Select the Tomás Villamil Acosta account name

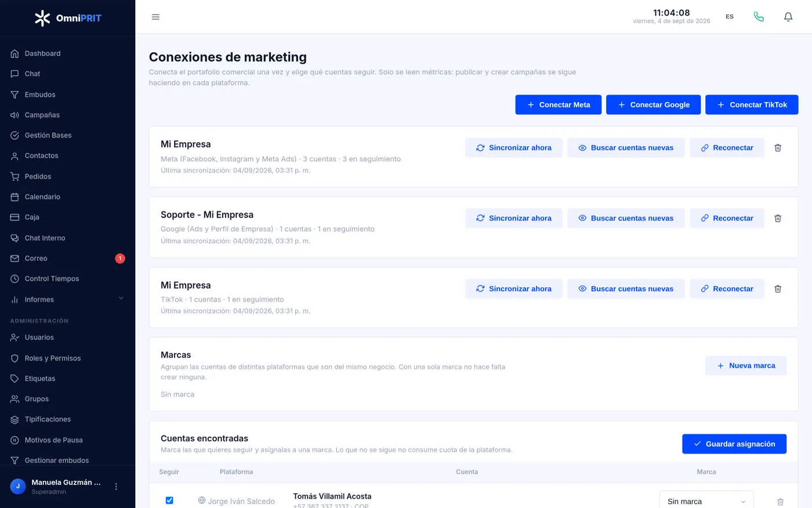[x=332, y=496]
